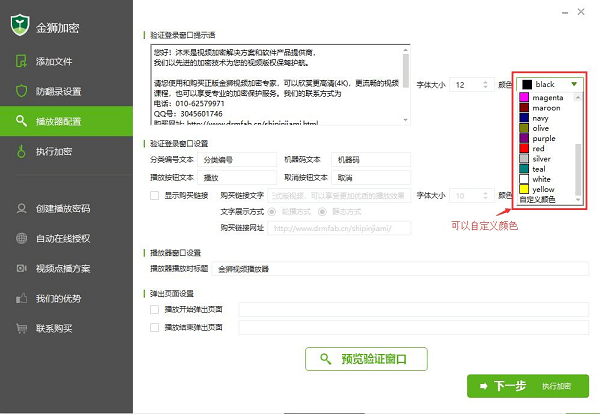Open the 视频点播方案 page
The height and width of the screenshot is (414, 600).
click(x=66, y=268)
